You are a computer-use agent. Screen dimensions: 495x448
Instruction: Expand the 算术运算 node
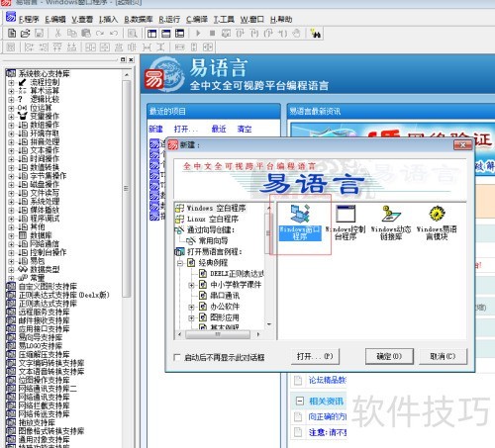tap(11, 91)
